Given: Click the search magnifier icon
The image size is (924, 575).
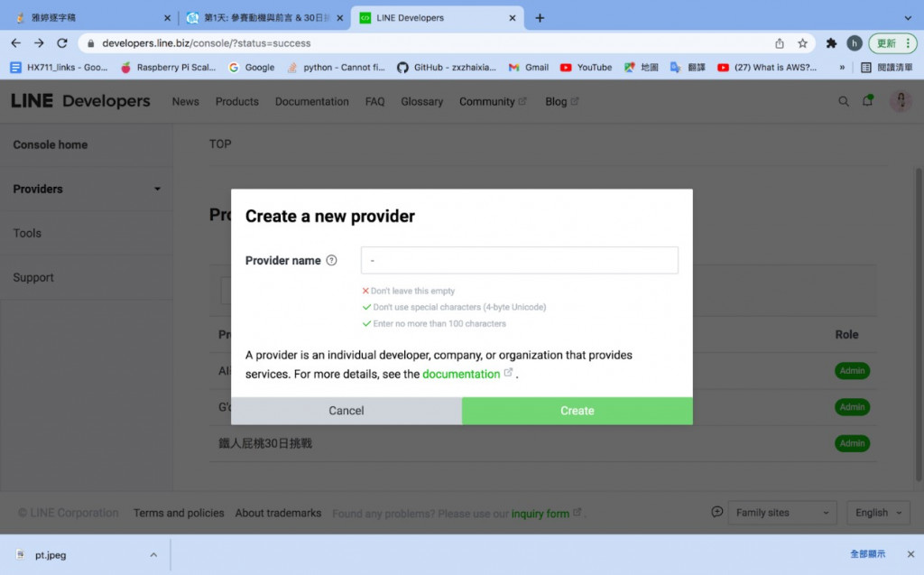Looking at the screenshot, I should pyautogui.click(x=844, y=101).
